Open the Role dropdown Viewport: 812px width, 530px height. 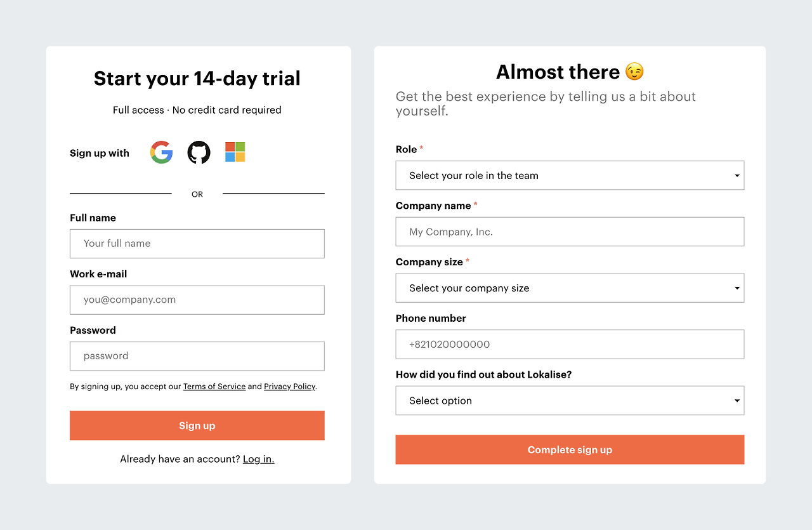pos(569,175)
